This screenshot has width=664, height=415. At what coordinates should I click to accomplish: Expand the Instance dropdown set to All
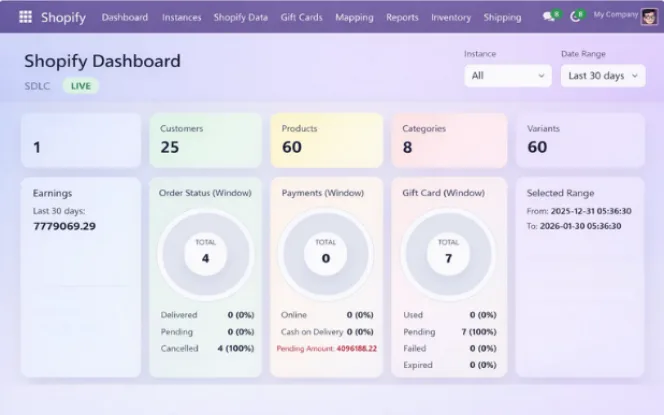[x=508, y=76]
